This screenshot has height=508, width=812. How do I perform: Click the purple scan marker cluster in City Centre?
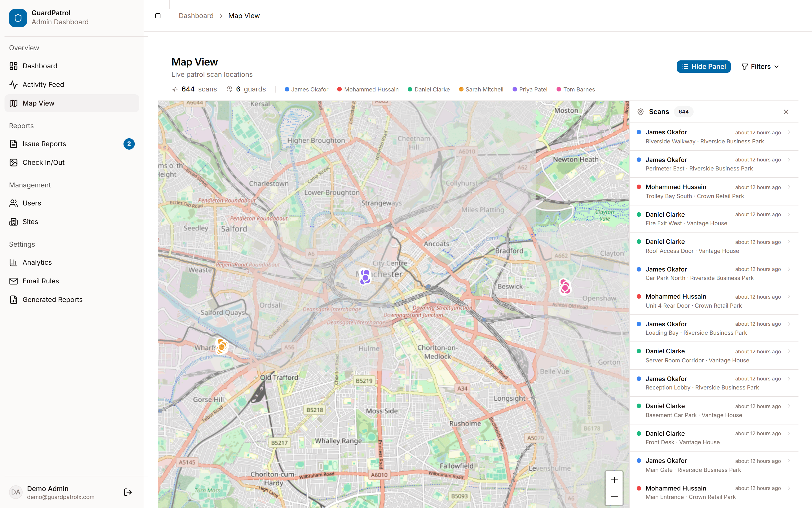coord(365,277)
